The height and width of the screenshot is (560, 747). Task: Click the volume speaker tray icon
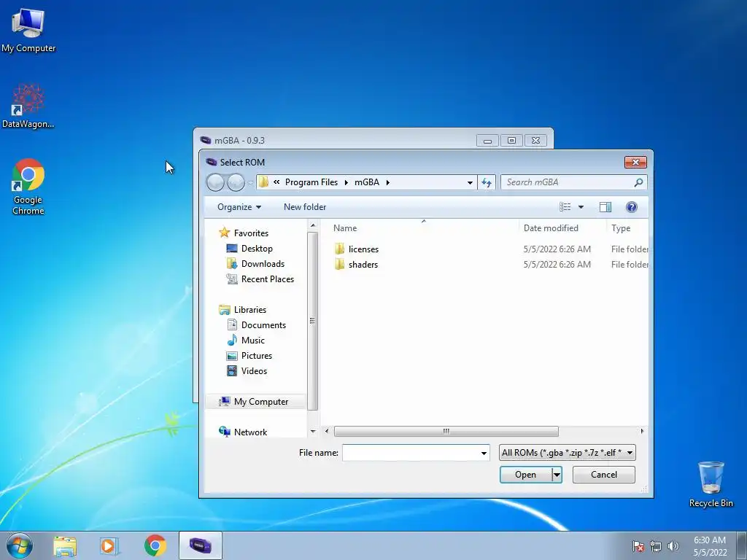(673, 546)
